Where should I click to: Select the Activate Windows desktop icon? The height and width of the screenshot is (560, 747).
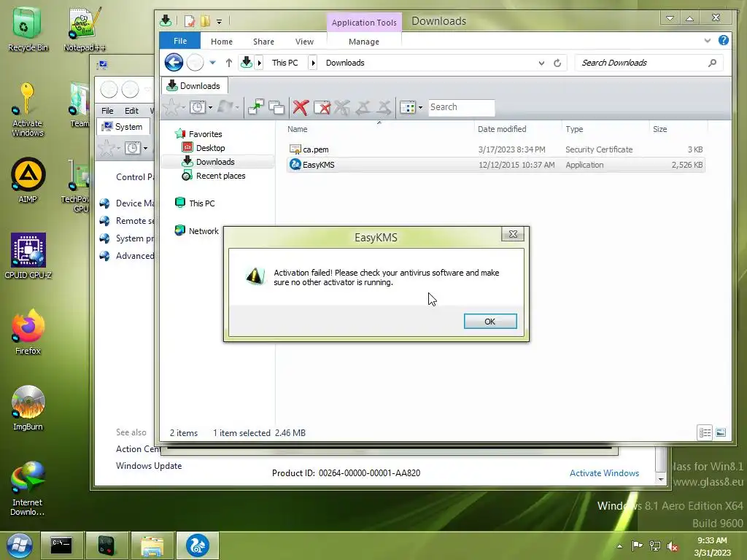tap(27, 110)
